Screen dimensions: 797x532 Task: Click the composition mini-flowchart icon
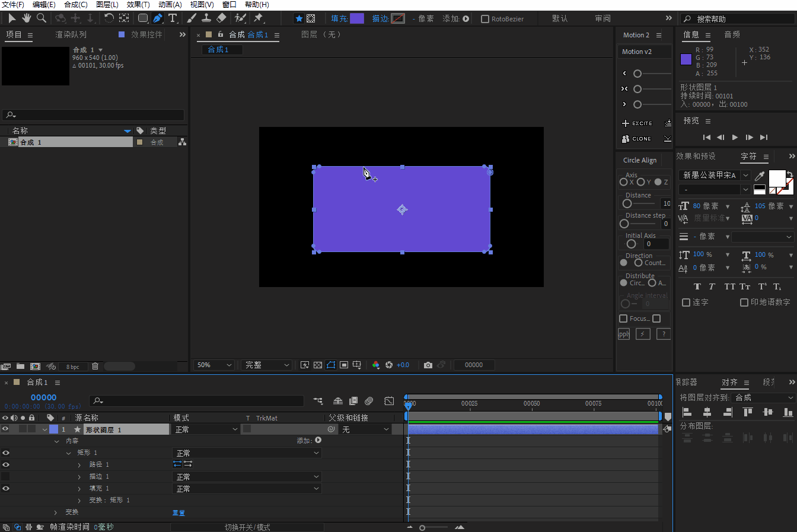[x=318, y=401]
